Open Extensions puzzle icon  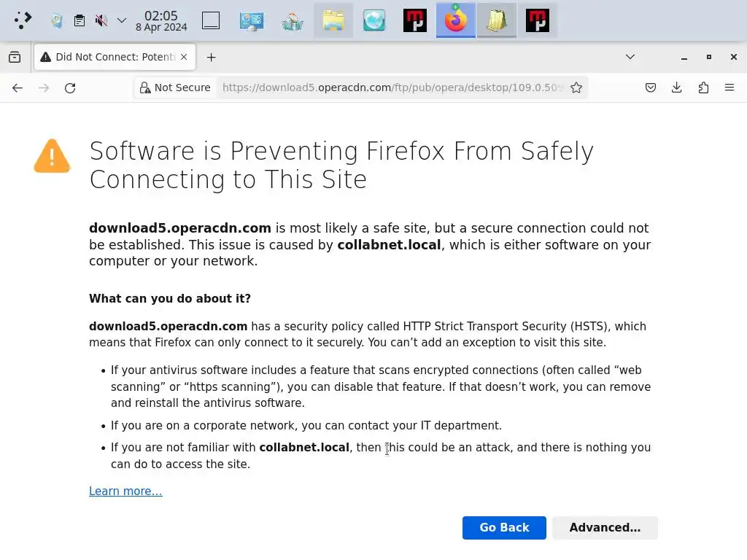coord(703,87)
